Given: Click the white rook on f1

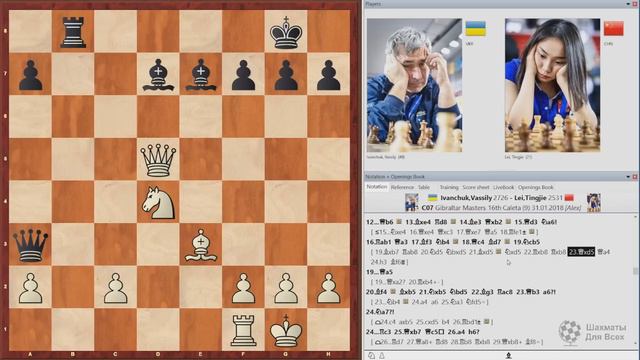Looking at the screenshot, I should 243,330.
